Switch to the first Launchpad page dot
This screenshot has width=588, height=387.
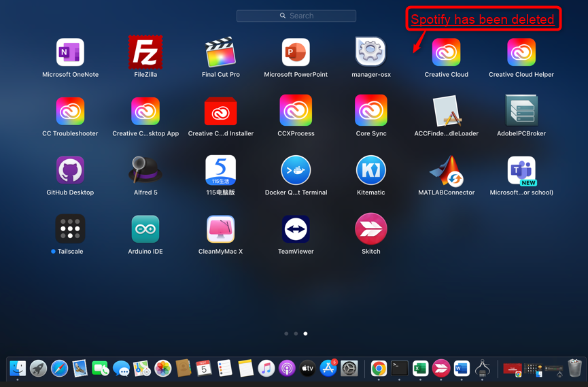(x=286, y=334)
